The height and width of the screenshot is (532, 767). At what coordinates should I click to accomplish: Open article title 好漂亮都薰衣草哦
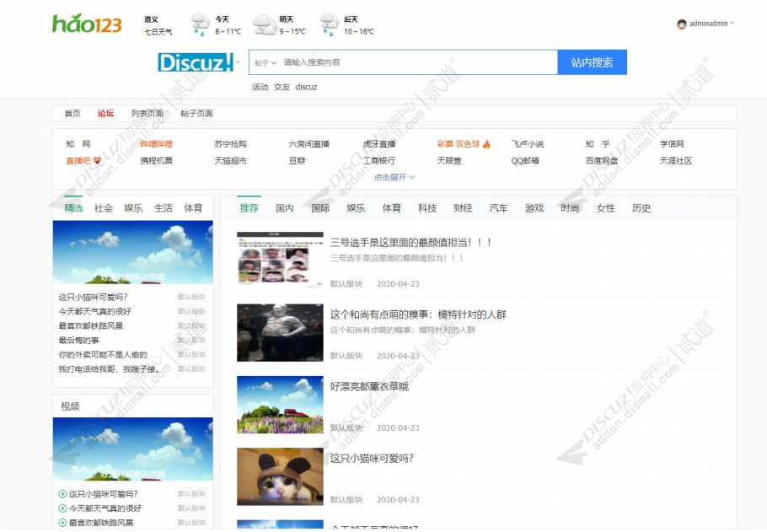369,387
